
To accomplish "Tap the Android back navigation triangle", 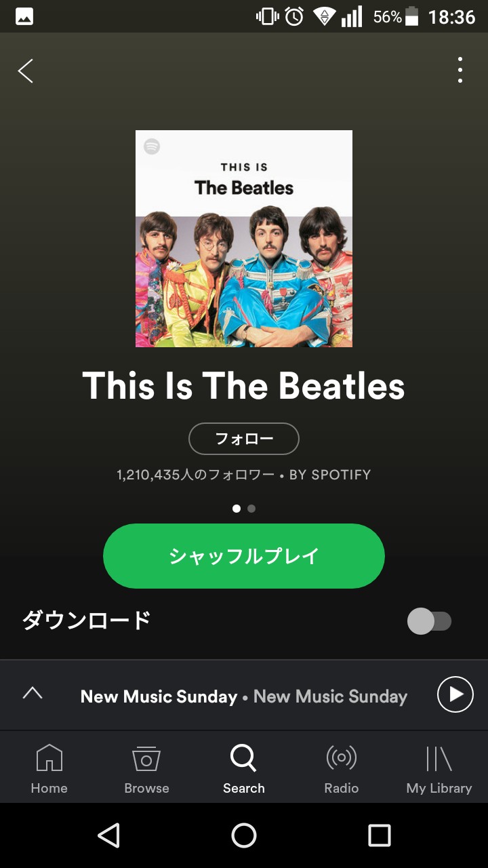I will [108, 835].
